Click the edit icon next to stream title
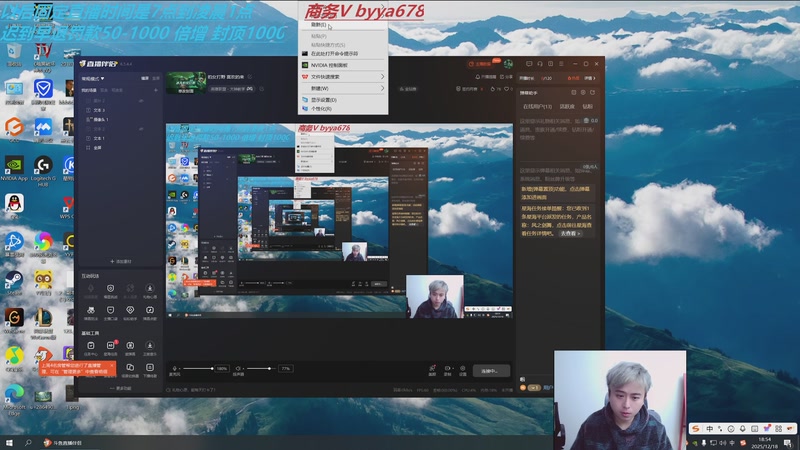Viewport: 800px width, 450px height. [x=250, y=77]
